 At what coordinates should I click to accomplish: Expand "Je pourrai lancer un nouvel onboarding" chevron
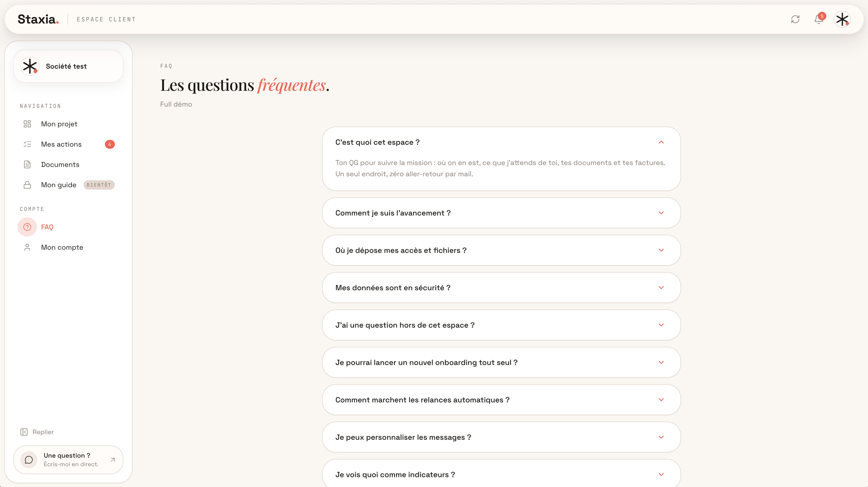pos(661,362)
